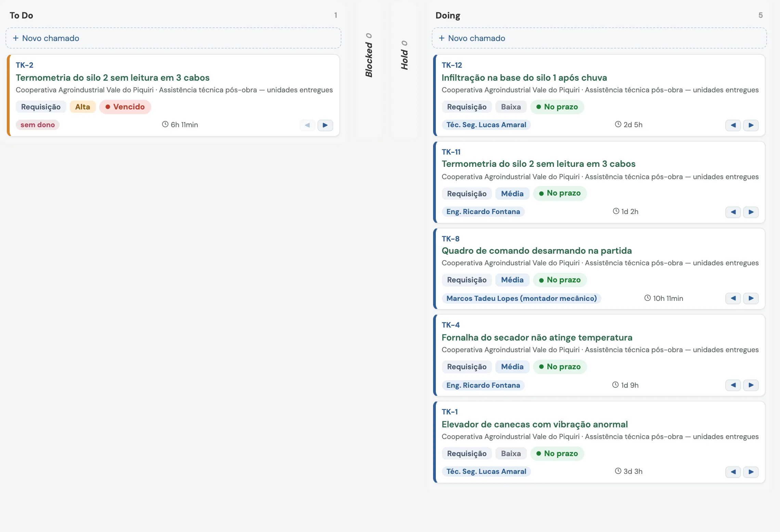Screen dimensions: 780x532
Task: Add Novo chamado in Doing column
Action: tap(599, 38)
